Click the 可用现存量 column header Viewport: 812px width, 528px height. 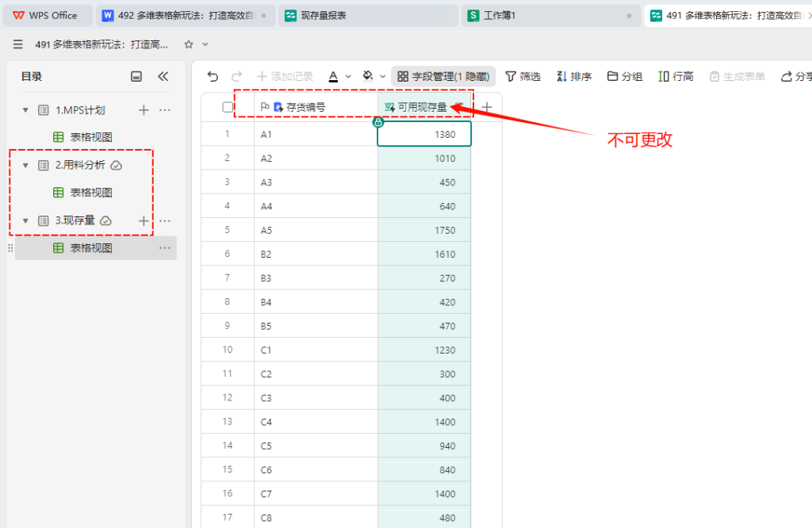[424, 107]
